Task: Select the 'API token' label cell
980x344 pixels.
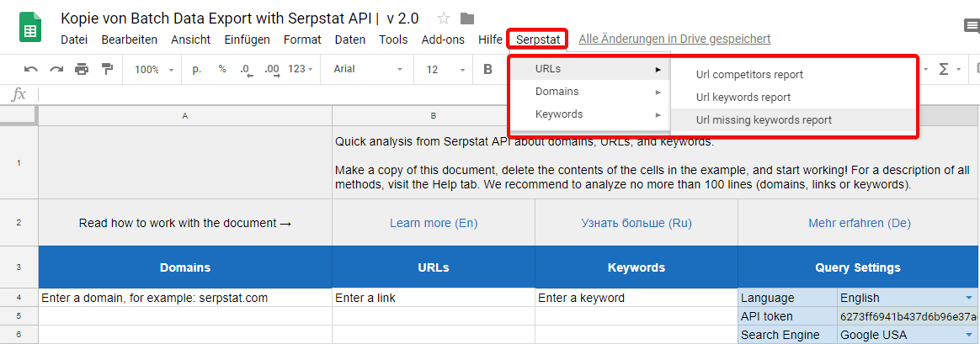Action: 787,316
